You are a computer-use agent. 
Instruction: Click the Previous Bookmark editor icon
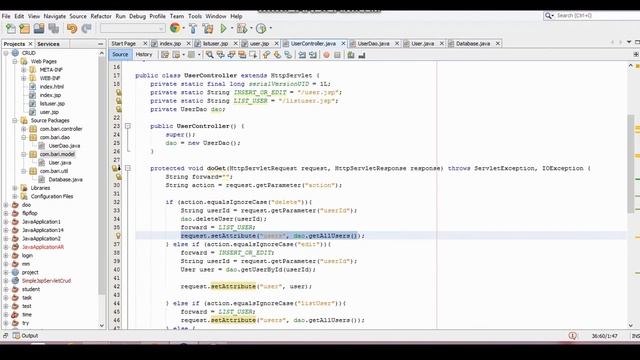[267, 55]
